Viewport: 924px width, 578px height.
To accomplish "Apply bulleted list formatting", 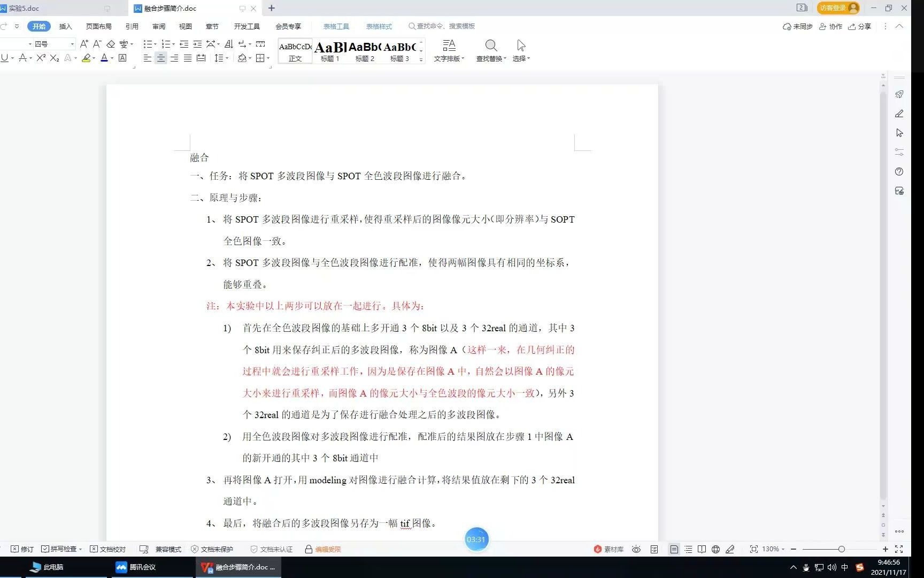I will (x=148, y=44).
